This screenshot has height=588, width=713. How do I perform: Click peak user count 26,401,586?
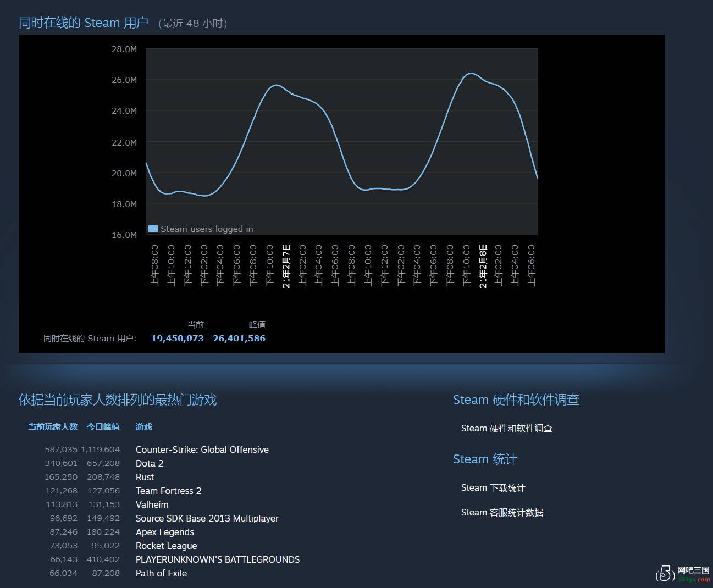point(239,339)
